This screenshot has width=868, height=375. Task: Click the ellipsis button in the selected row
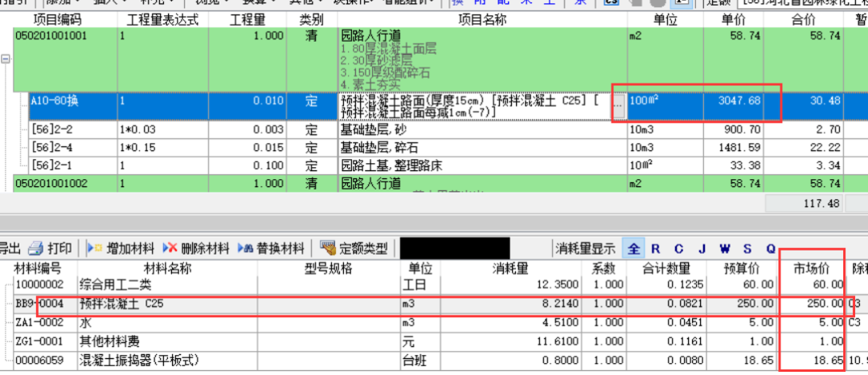coord(618,103)
